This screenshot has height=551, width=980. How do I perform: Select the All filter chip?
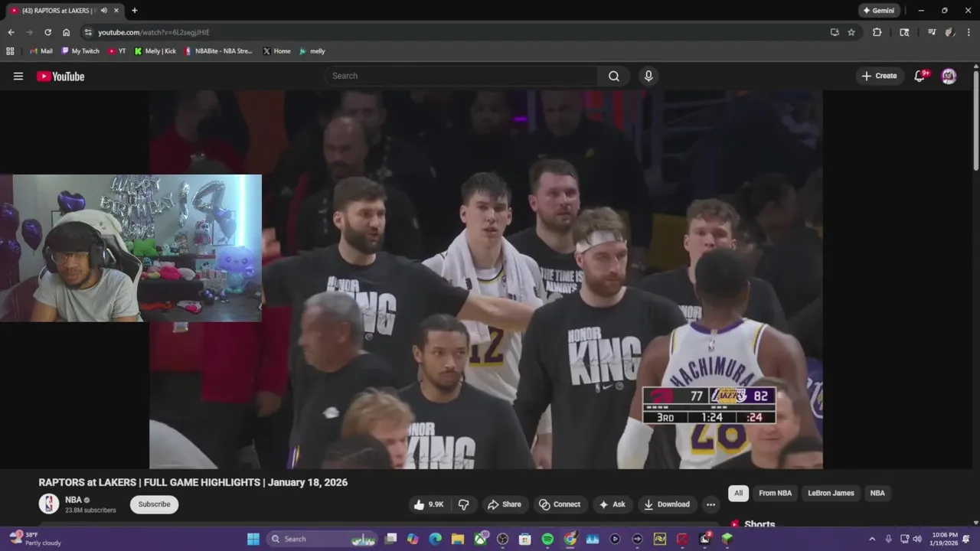pyautogui.click(x=738, y=493)
